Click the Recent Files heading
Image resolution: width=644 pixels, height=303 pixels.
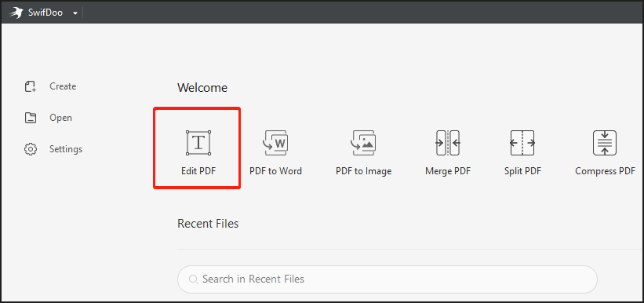coord(208,224)
